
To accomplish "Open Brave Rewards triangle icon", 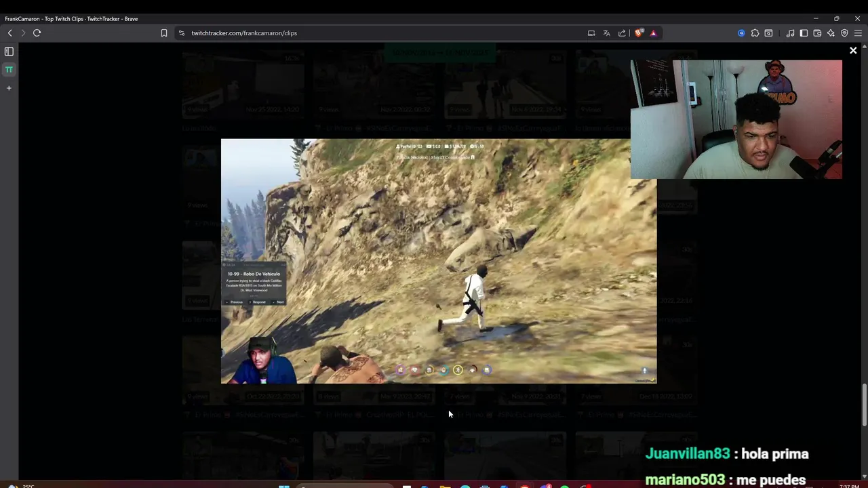I will pyautogui.click(x=653, y=33).
